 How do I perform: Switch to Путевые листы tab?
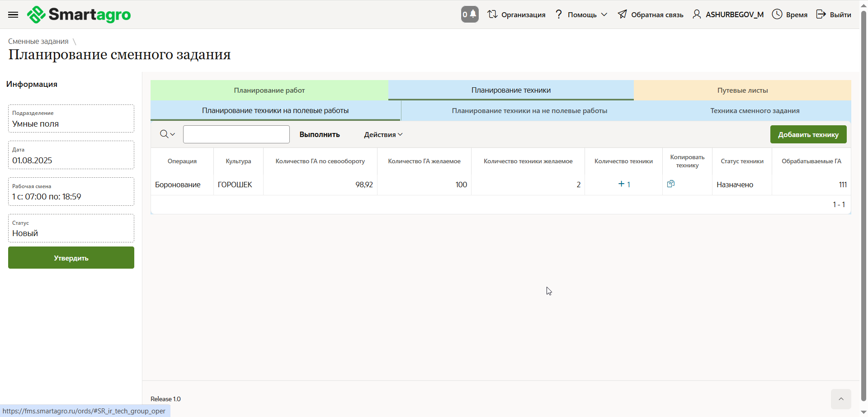[742, 90]
